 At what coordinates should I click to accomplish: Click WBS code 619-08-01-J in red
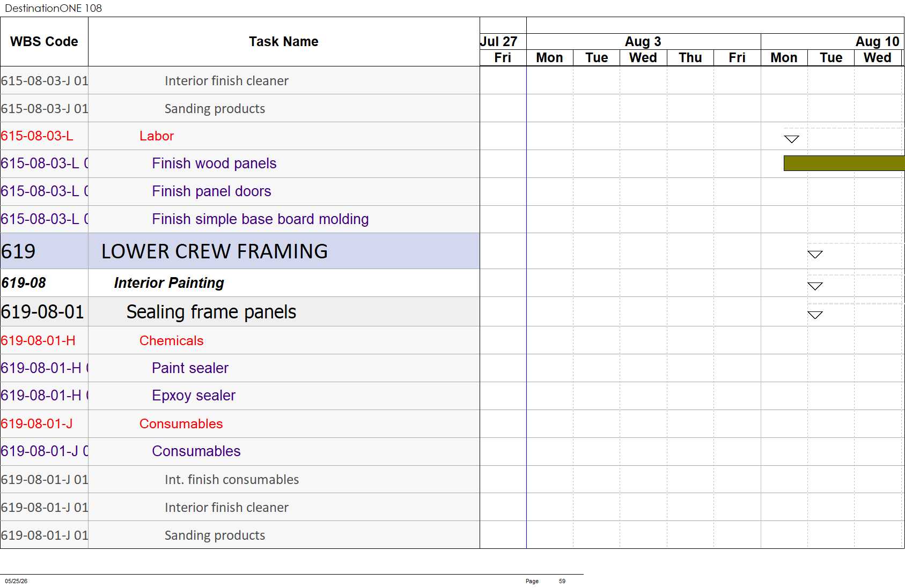(36, 424)
